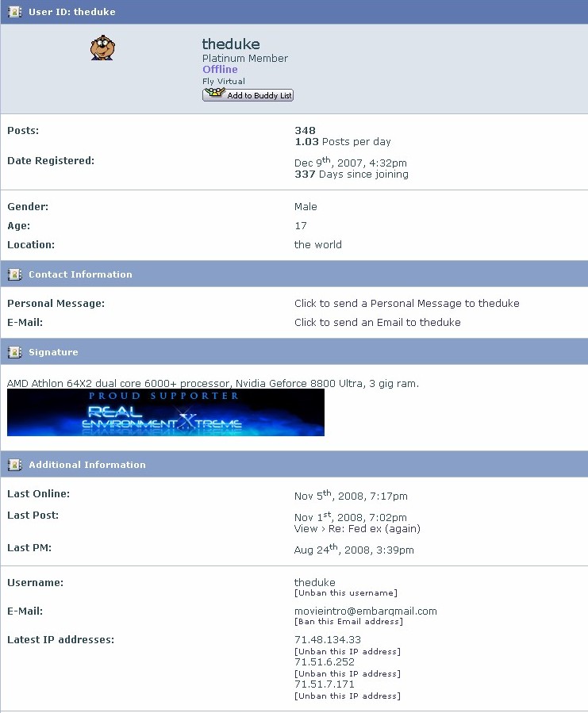Click the Signature section icon
The width and height of the screenshot is (588, 713).
14,352
